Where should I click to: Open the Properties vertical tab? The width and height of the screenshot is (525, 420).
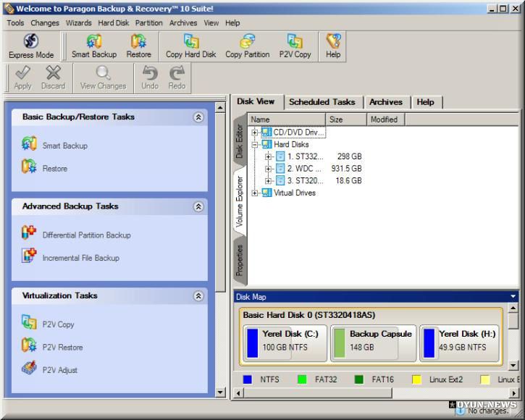click(239, 261)
